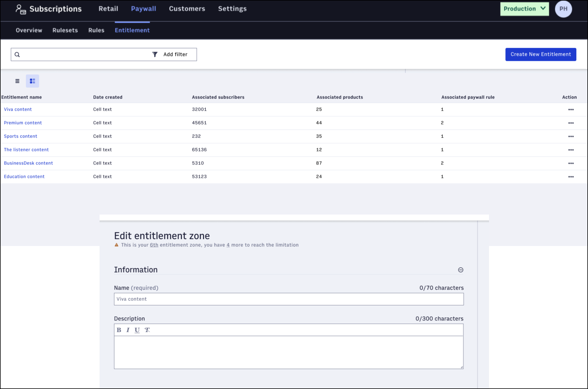Clear text formatting in Description toolbar
The width and height of the screenshot is (588, 389).
click(x=147, y=330)
